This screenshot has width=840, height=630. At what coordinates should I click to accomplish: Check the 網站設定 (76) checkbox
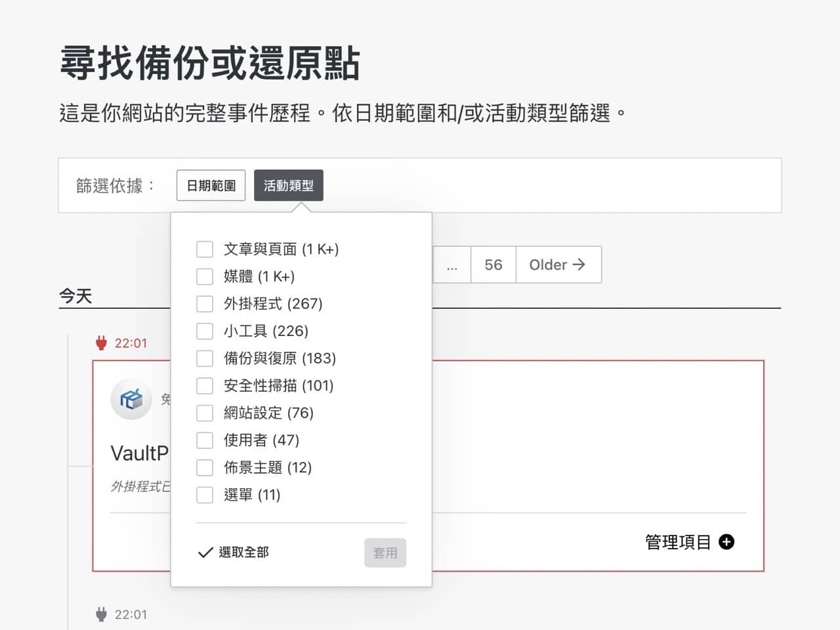[205, 413]
